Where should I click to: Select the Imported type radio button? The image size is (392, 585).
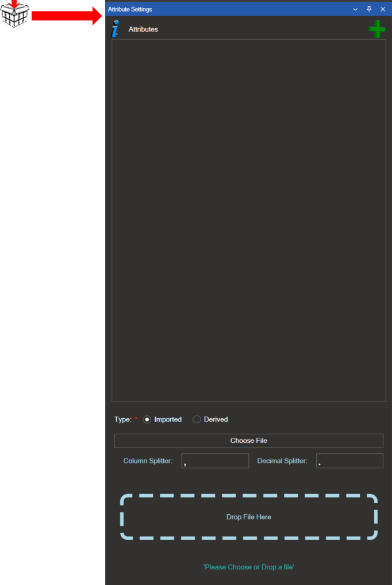pos(147,419)
